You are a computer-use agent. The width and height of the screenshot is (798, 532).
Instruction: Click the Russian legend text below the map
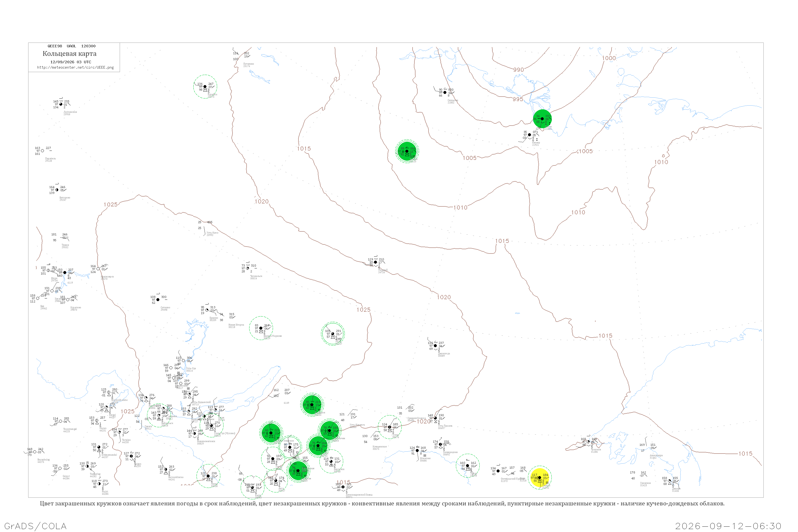click(382, 504)
